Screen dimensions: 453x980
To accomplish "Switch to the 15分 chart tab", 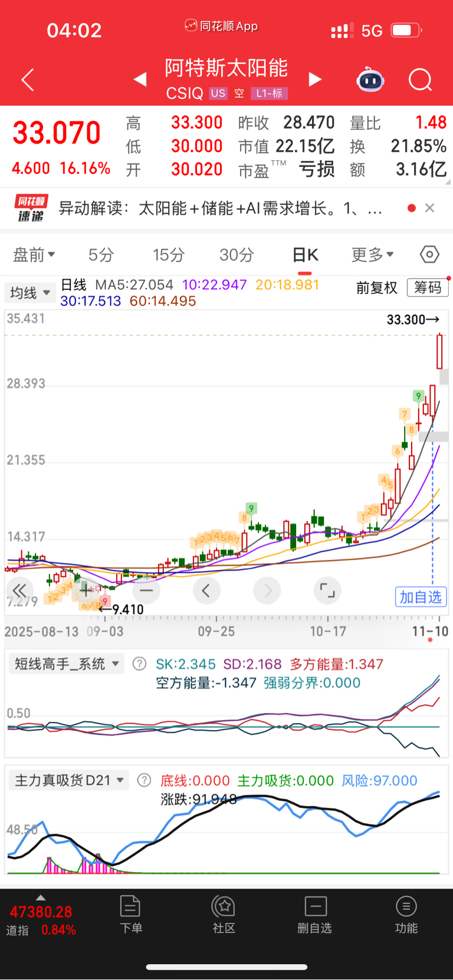I will (169, 255).
